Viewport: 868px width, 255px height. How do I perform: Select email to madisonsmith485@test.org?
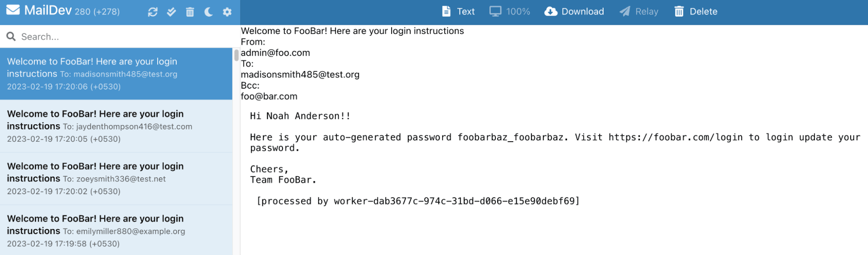coord(116,74)
